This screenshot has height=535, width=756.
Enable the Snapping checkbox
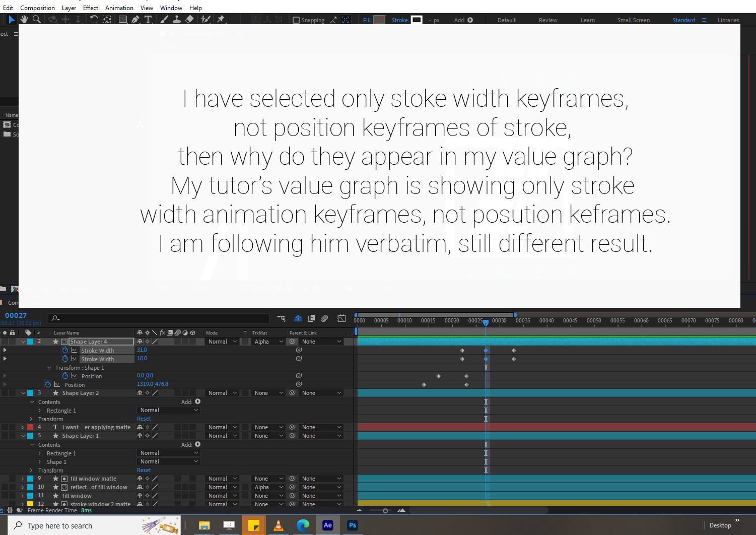[296, 20]
